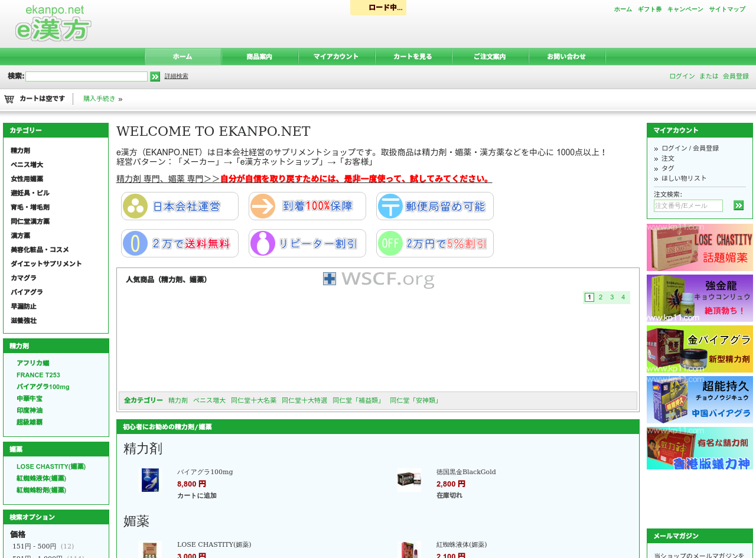This screenshot has width=756, height=558.
Task: Click the サイトマップ top link
Action: 727,9
